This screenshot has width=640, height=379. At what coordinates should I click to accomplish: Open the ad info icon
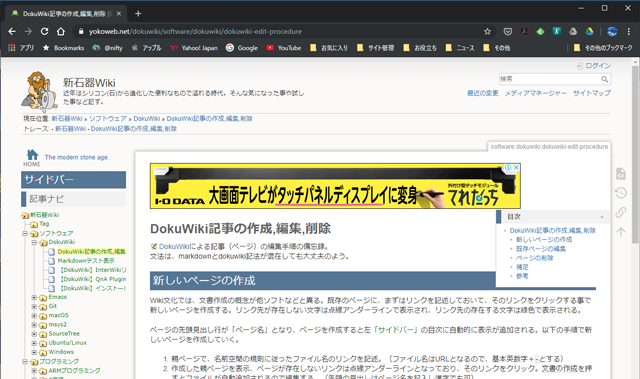[508, 167]
